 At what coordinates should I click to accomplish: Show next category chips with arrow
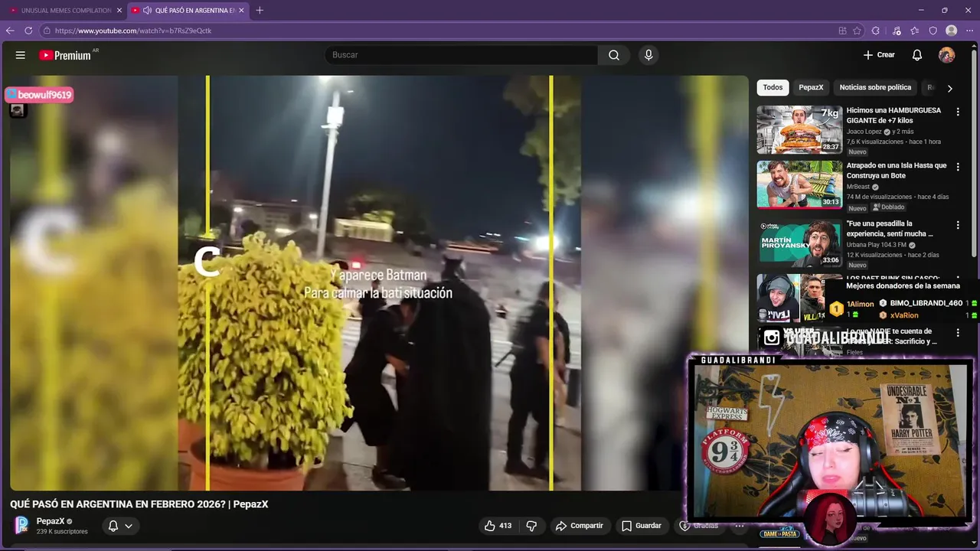949,88
